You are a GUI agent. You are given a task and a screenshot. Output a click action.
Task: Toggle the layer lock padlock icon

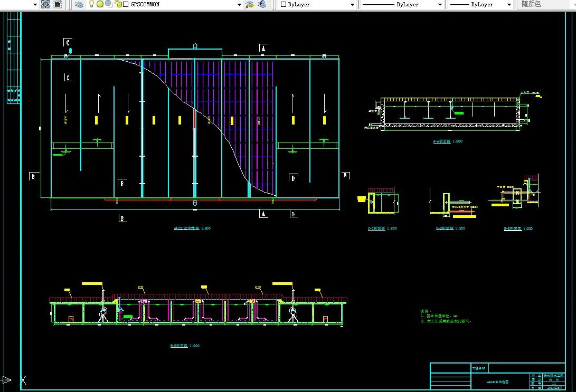click(118, 4)
